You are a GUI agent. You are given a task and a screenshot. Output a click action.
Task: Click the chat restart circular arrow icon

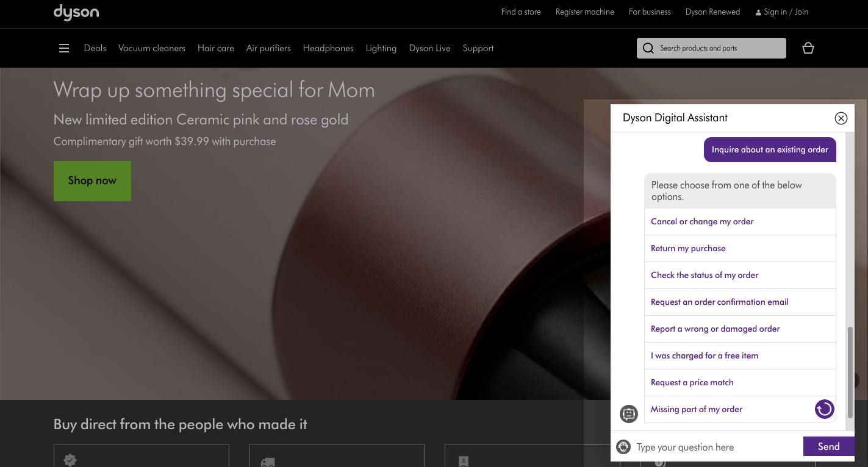coord(824,409)
